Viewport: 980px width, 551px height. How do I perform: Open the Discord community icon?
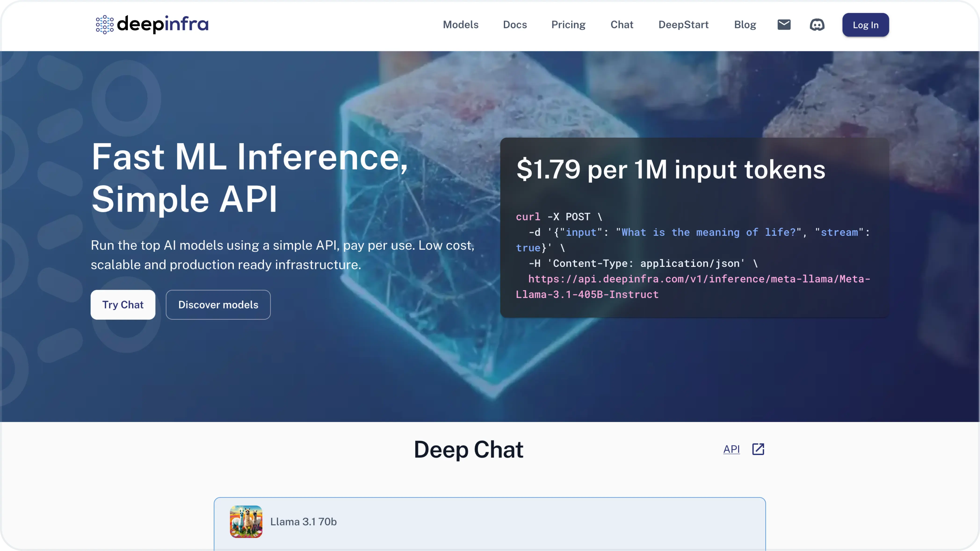coord(817,25)
